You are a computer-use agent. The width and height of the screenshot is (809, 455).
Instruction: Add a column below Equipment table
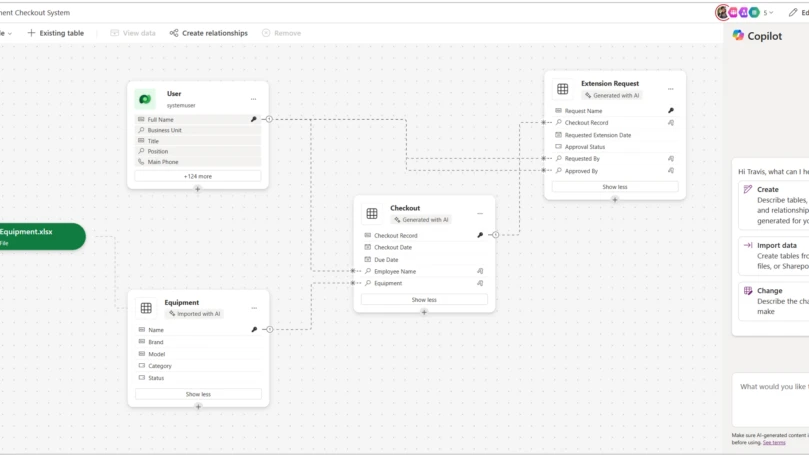[198, 406]
